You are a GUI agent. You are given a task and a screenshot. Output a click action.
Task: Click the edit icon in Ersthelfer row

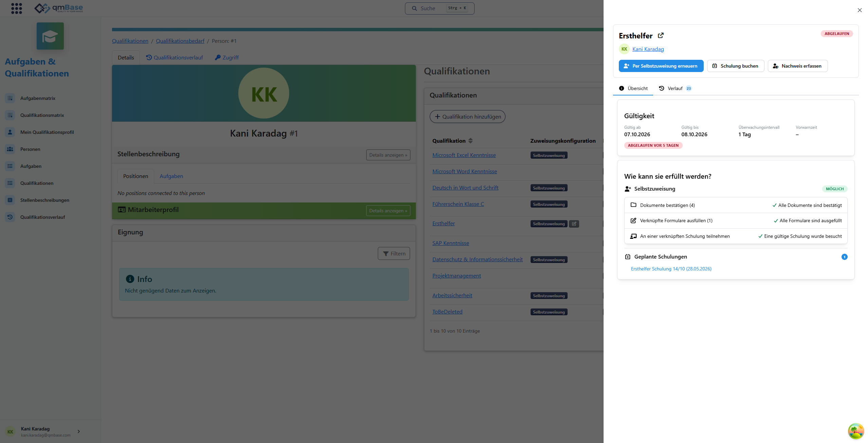[x=574, y=224]
